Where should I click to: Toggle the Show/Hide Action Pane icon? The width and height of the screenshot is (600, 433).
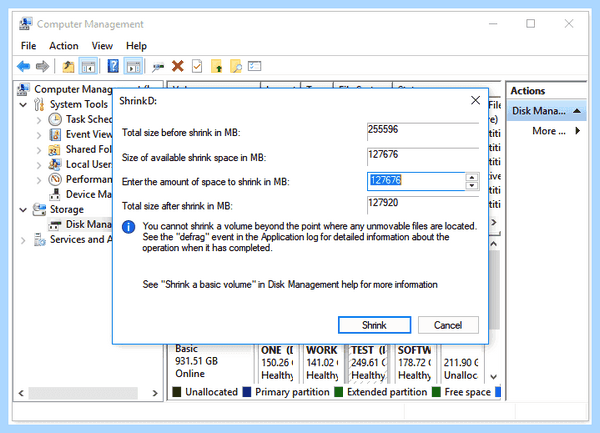point(133,67)
